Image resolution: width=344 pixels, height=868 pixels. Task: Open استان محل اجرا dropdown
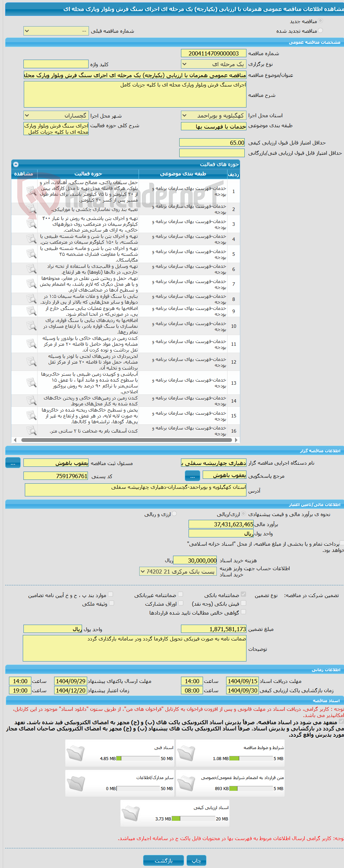click(214, 115)
